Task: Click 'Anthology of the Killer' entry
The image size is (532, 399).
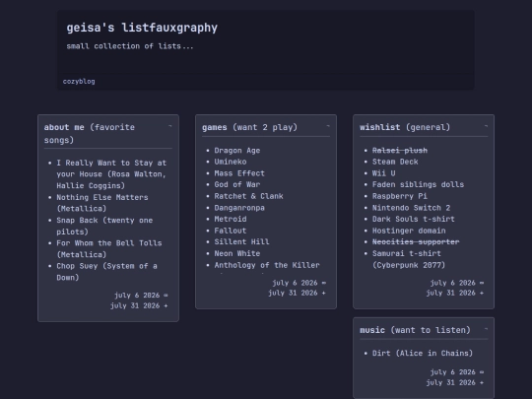Action: click(x=267, y=265)
